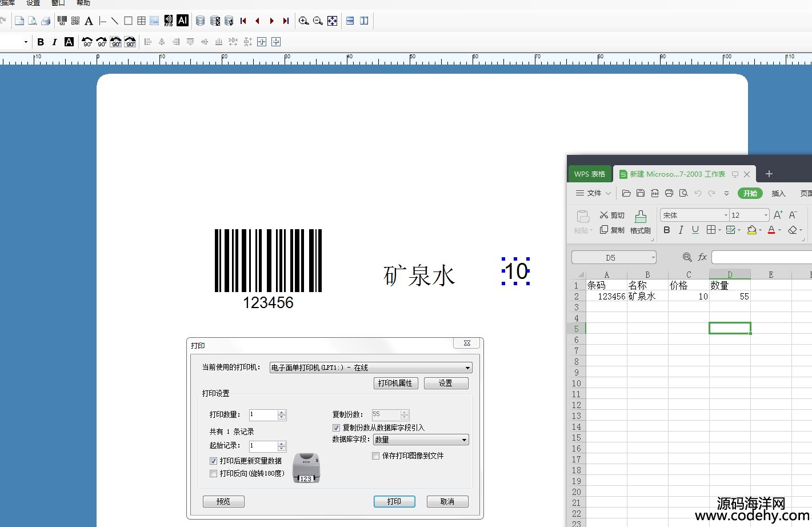Click the 打印 button in dialog

[394, 501]
